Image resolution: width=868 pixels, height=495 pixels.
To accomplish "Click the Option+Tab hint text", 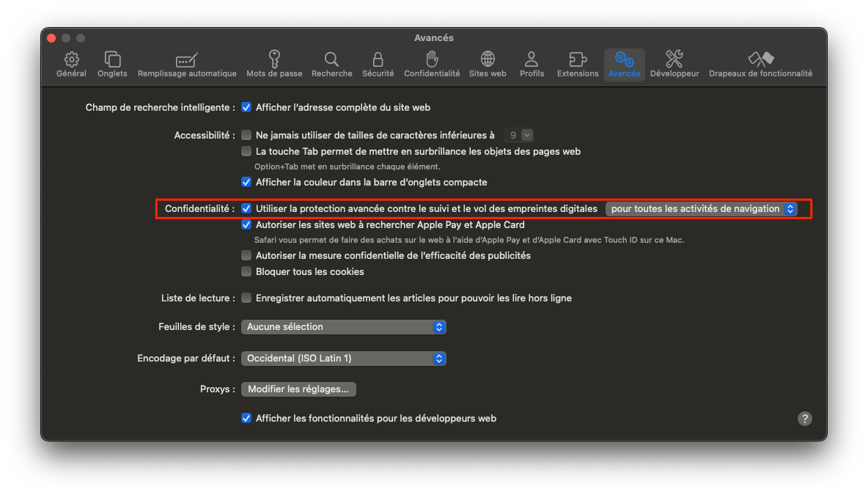I will coord(347,166).
